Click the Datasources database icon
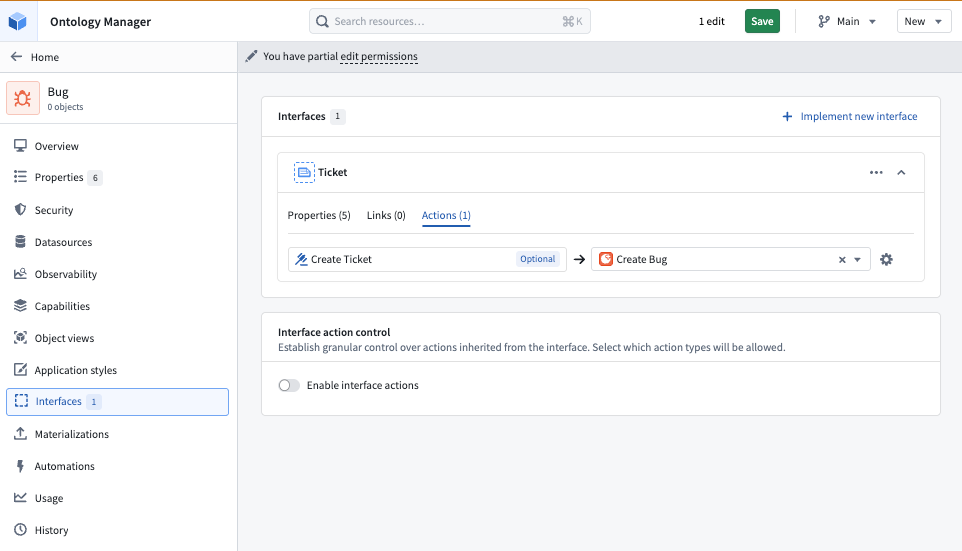 tap(20, 242)
